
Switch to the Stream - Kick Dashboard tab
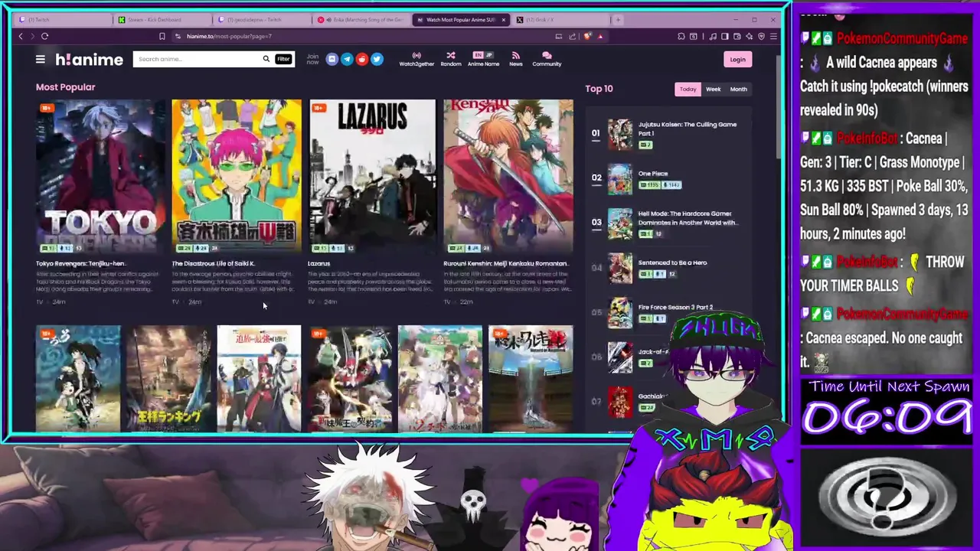coord(161,19)
